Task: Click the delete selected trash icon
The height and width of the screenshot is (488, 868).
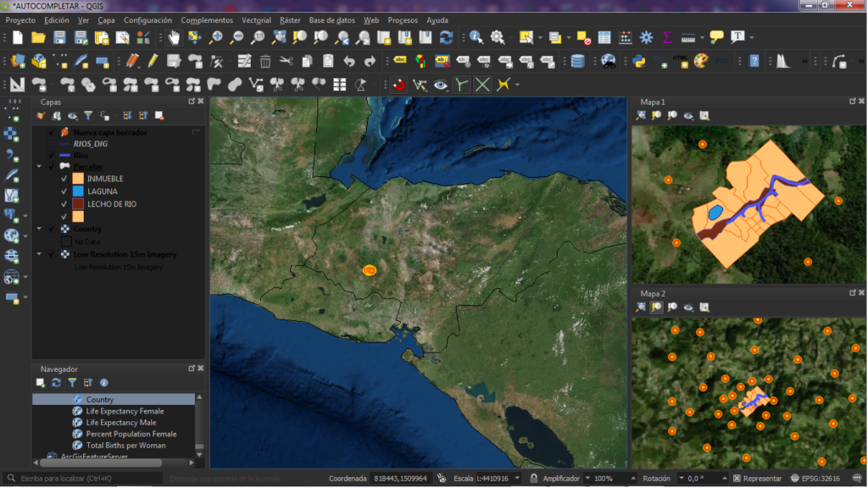Action: coord(265,61)
